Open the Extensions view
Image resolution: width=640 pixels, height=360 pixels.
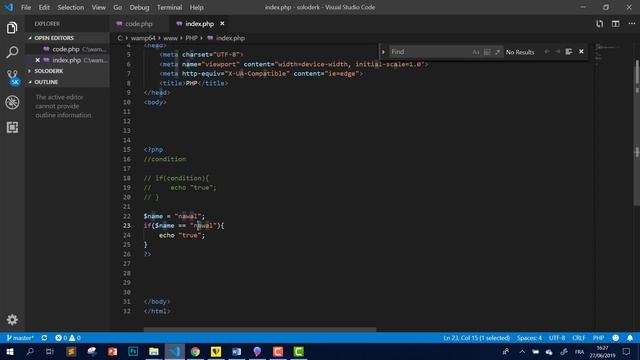[12, 127]
